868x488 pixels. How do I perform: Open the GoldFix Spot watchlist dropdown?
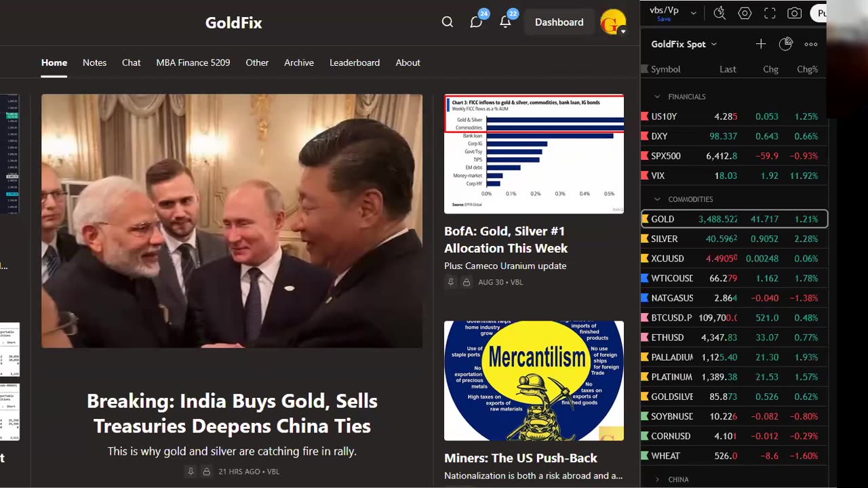pos(684,44)
